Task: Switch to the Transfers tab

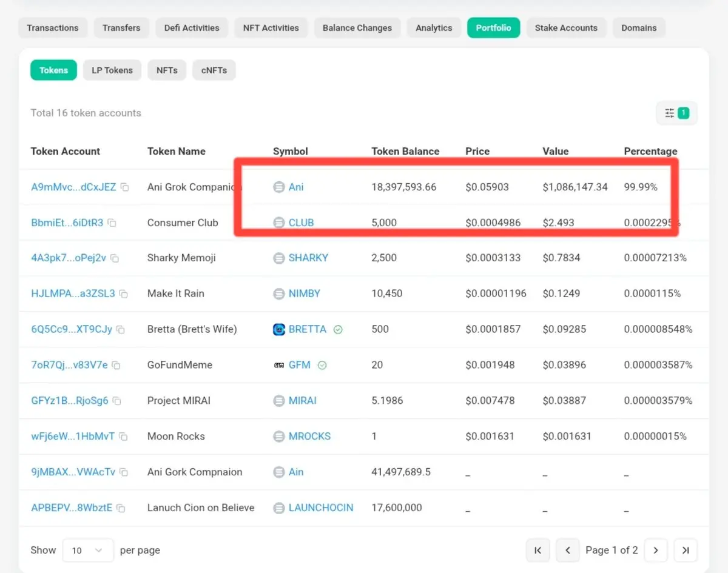Action: 121,28
